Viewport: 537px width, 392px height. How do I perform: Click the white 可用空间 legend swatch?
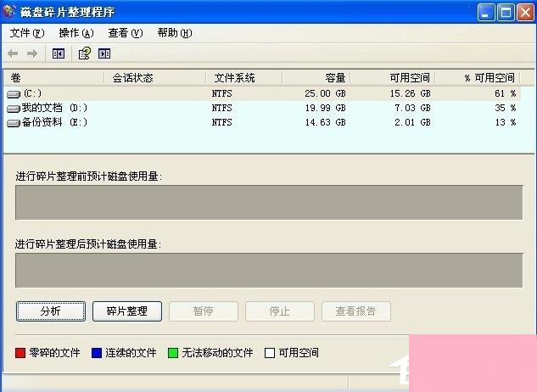point(270,353)
